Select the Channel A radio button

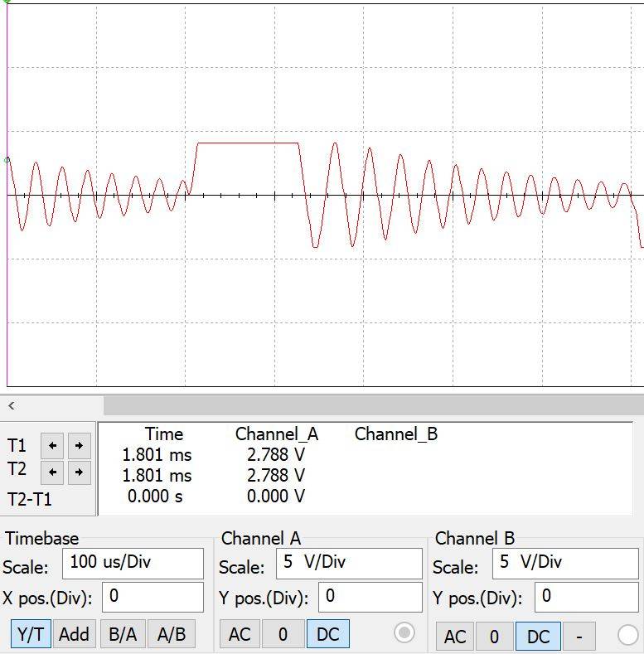404,633
